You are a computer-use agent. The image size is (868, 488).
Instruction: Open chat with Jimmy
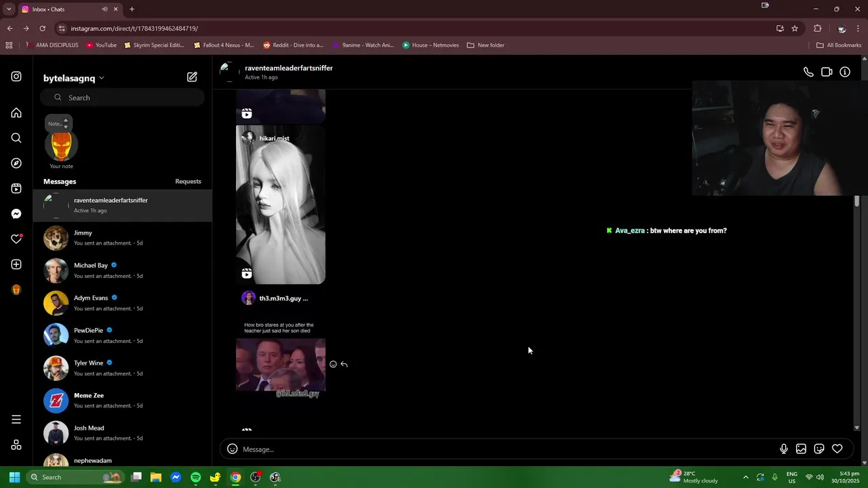click(123, 238)
